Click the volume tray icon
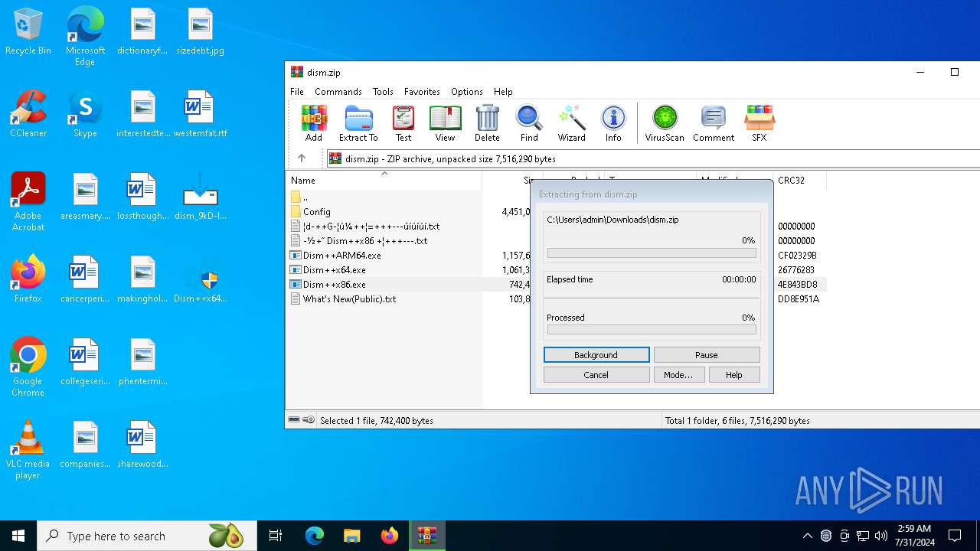The width and height of the screenshot is (980, 551). pos(881,536)
